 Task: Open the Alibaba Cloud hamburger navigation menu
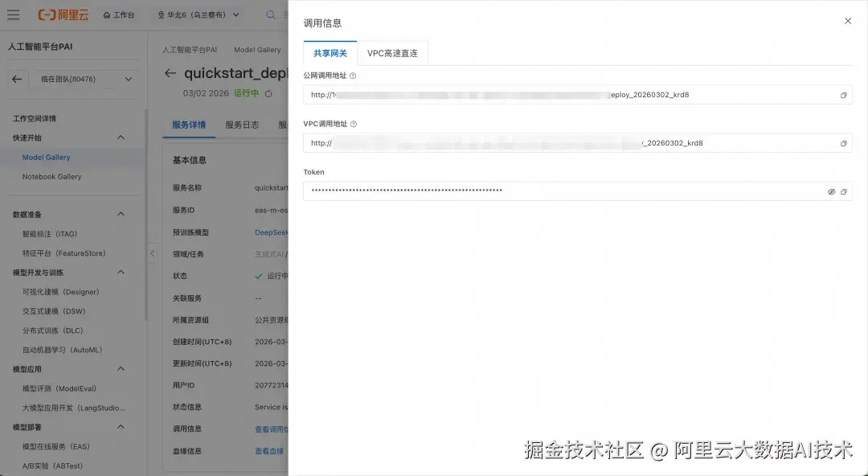[14, 14]
